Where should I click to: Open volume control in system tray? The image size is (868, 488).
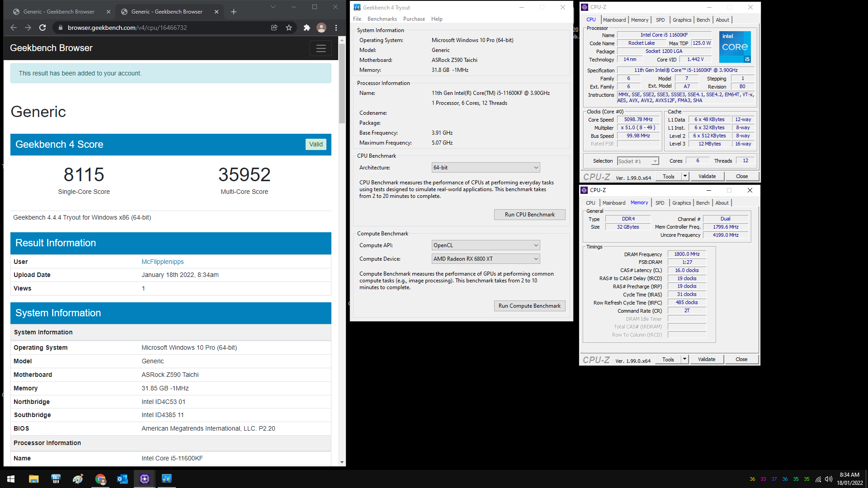tap(829, 479)
